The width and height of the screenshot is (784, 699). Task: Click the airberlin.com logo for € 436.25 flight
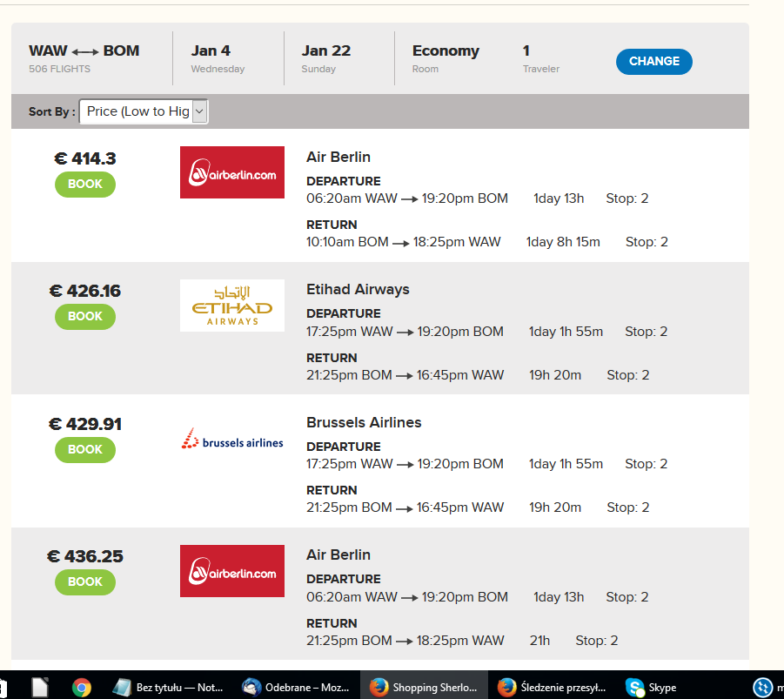(232, 571)
